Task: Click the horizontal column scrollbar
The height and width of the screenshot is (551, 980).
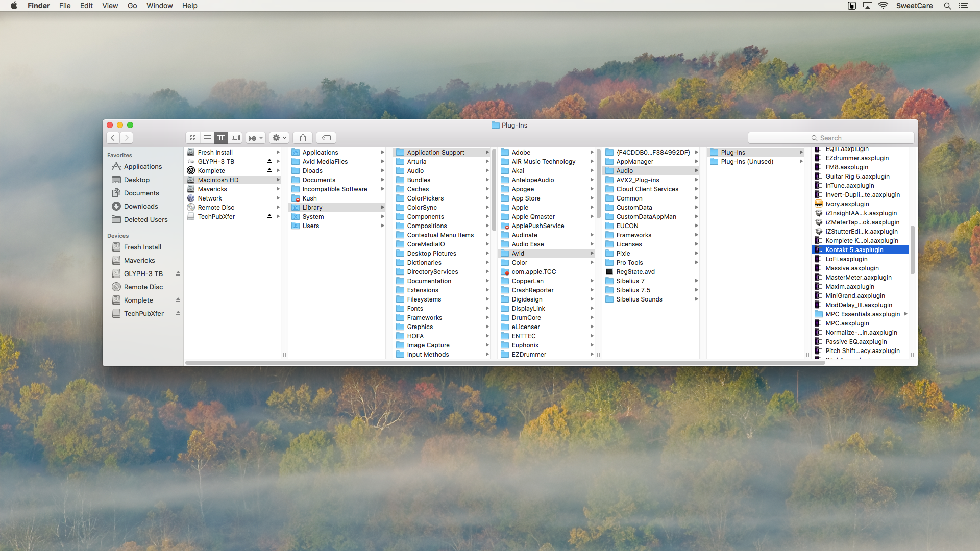Action: point(505,363)
